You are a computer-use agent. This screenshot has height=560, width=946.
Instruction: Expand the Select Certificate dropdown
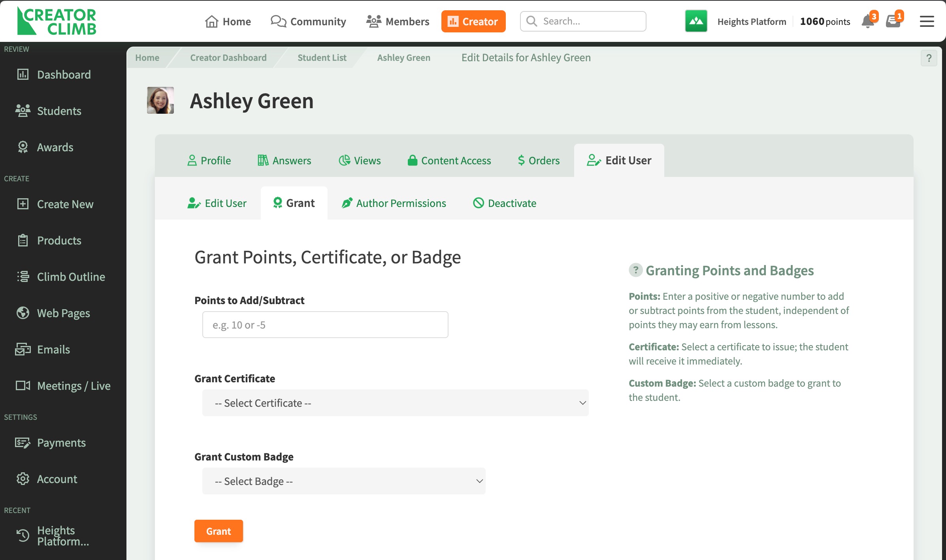(395, 403)
